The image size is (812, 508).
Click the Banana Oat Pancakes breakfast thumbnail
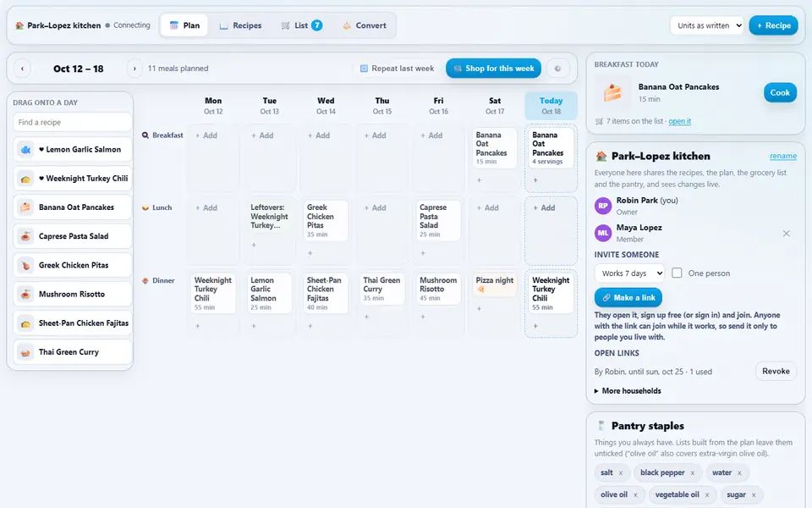coord(612,93)
